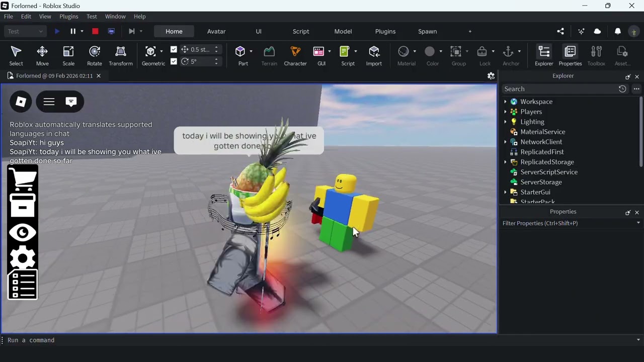
Task: Expand the NetworkClient tree node
Action: [505, 142]
